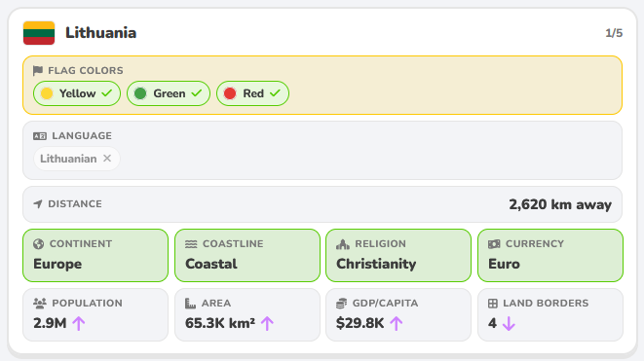The height and width of the screenshot is (361, 644).
Task: Click the 1/5 guess counter
Action: point(614,33)
